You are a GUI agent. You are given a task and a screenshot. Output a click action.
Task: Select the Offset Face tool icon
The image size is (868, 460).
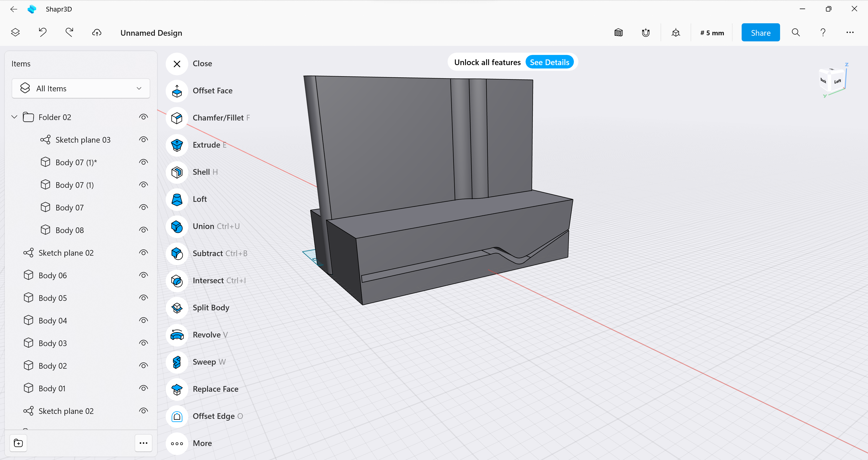177,91
